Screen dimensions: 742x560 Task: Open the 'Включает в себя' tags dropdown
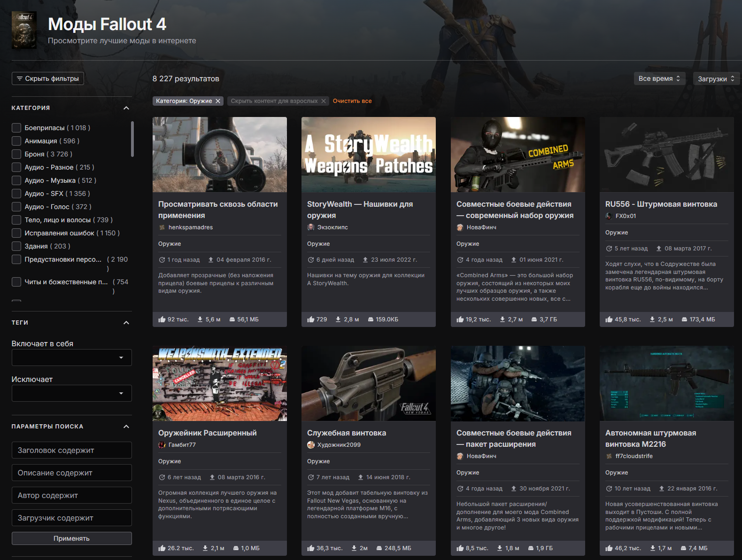tap(72, 358)
